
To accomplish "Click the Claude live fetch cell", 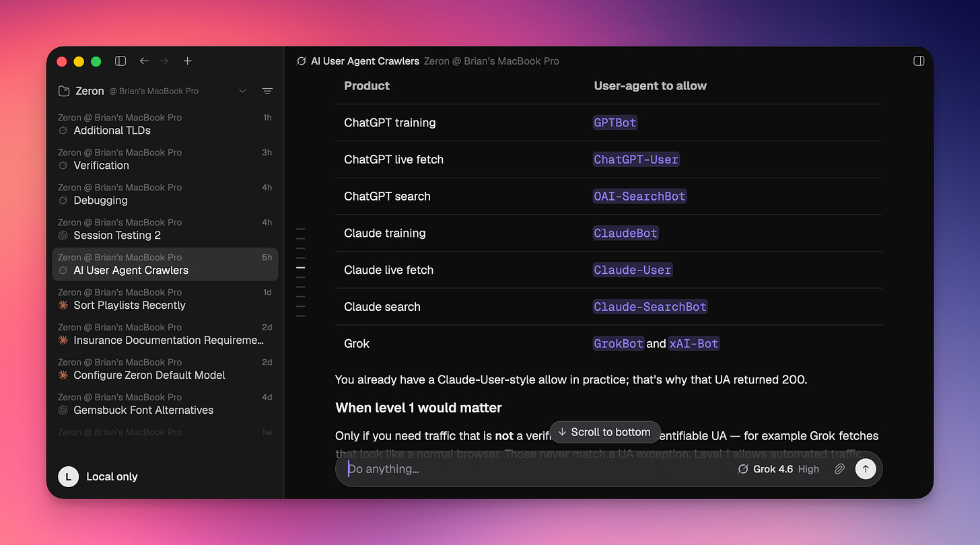I will click(x=389, y=270).
